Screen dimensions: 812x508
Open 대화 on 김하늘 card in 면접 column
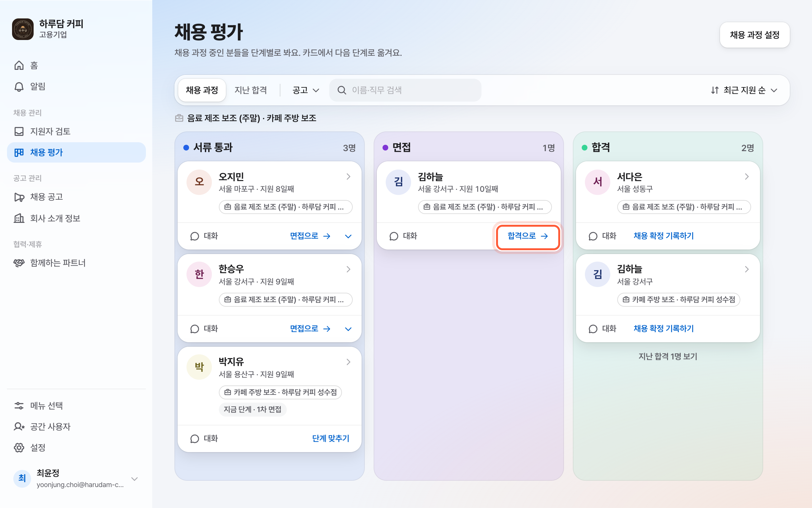[403, 236]
